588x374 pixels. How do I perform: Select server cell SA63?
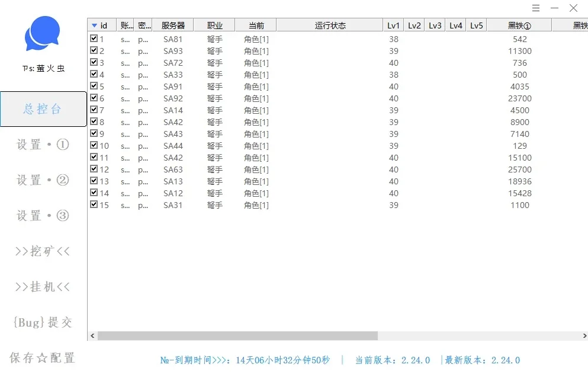point(173,170)
